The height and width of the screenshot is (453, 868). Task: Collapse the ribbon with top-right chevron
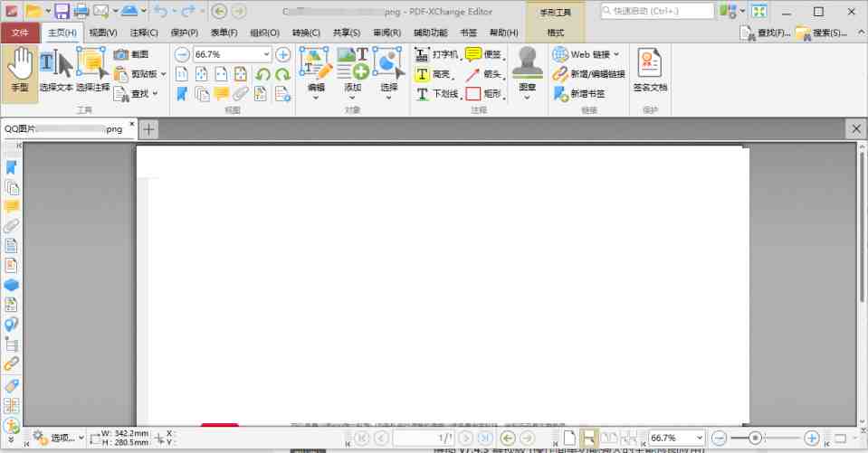click(861, 33)
